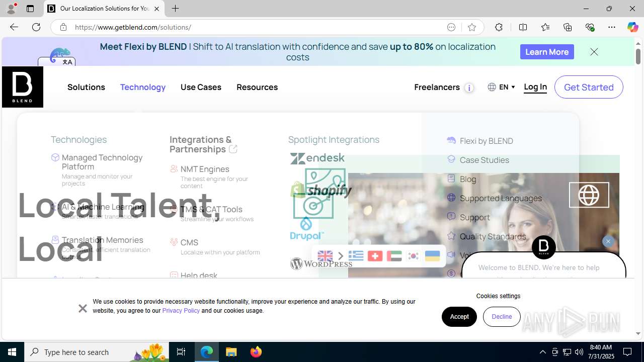
Task: Click the Zendesk logo
Action: tap(317, 158)
